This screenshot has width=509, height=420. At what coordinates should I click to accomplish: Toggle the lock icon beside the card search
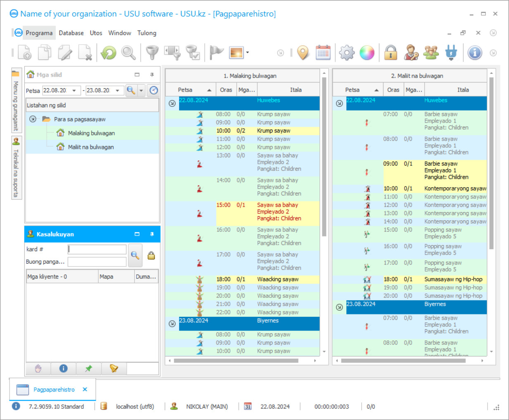pos(152,255)
